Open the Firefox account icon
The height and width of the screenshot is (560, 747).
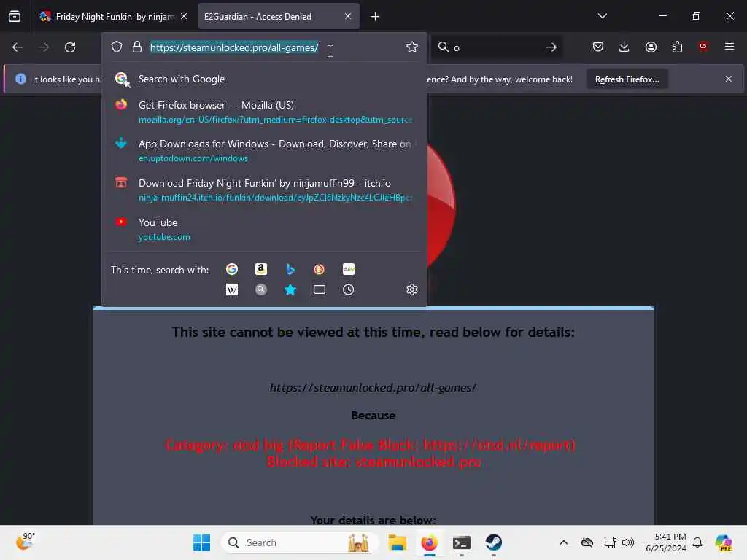[x=651, y=47]
